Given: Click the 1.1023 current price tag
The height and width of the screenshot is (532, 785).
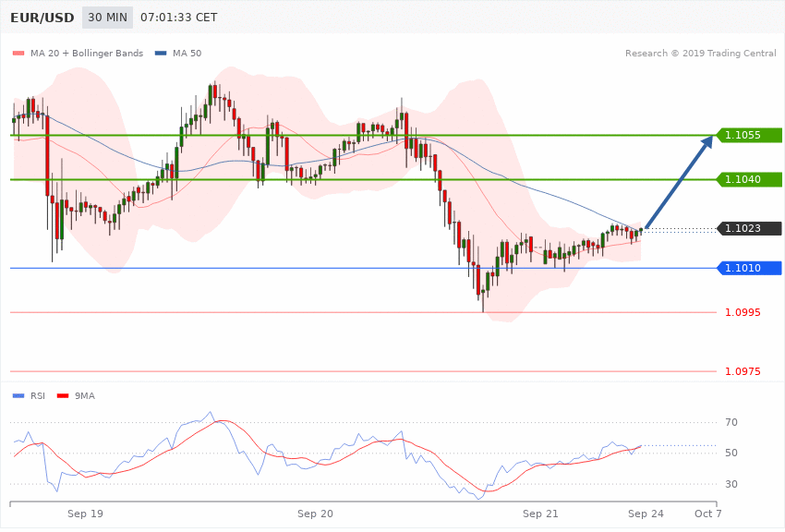Looking at the screenshot, I should (749, 228).
